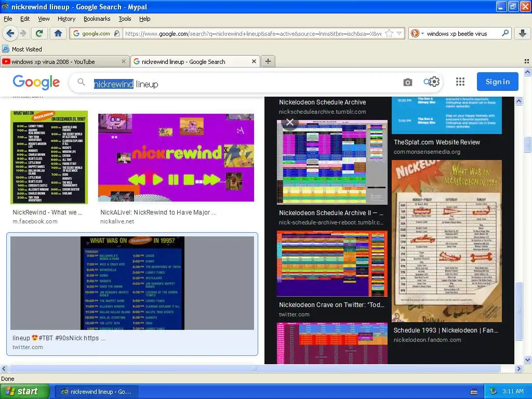Image resolution: width=532 pixels, height=399 pixels.
Task: Open the list all tabs button
Action: pyautogui.click(x=527, y=61)
